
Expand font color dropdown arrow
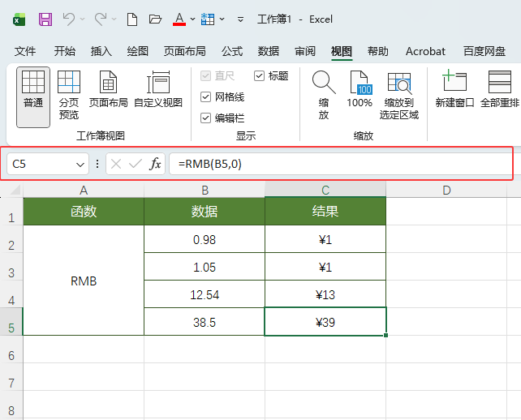[192, 19]
